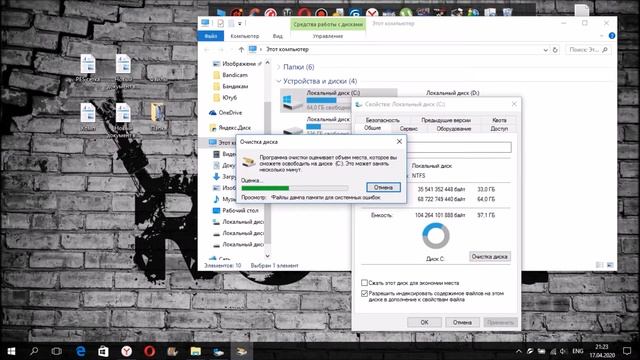Go up one folder level
Viewport: 640px width, 360px height.
pyautogui.click(x=241, y=49)
